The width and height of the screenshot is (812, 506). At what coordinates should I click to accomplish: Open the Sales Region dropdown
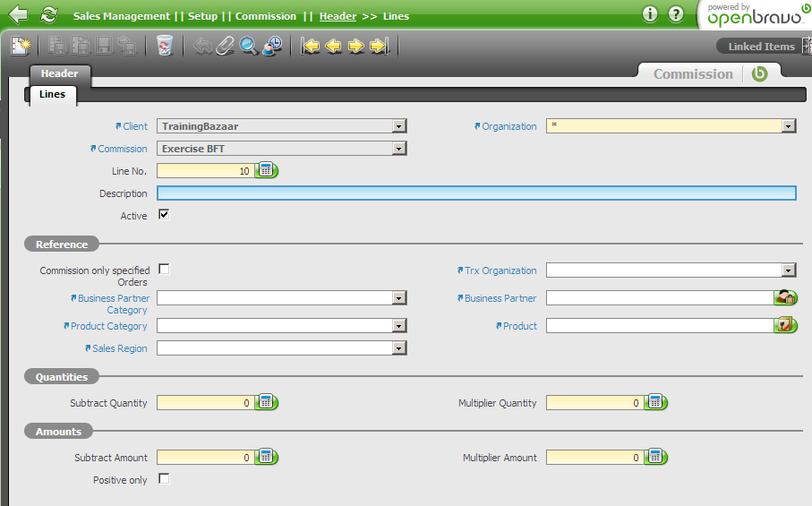tap(399, 348)
